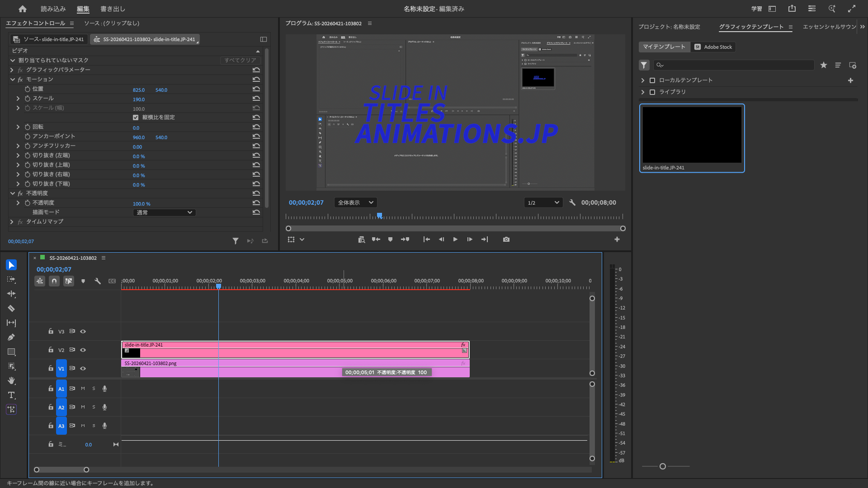Toggle lock on track V3
This screenshot has height=488, width=868.
pos(51,332)
